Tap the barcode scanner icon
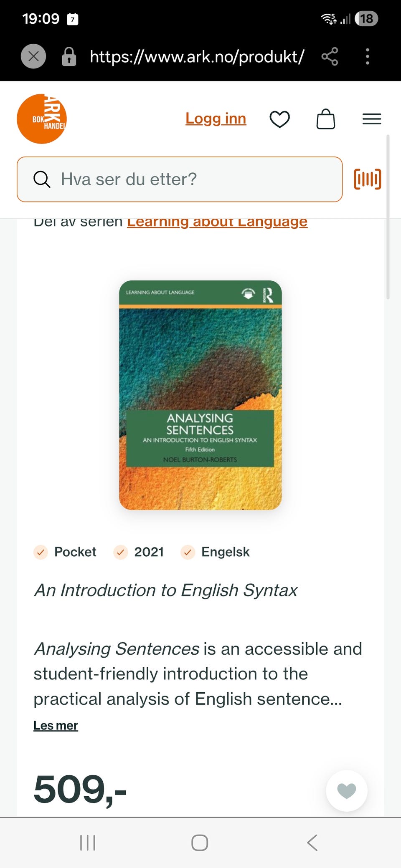This screenshot has width=401, height=868. (x=368, y=179)
